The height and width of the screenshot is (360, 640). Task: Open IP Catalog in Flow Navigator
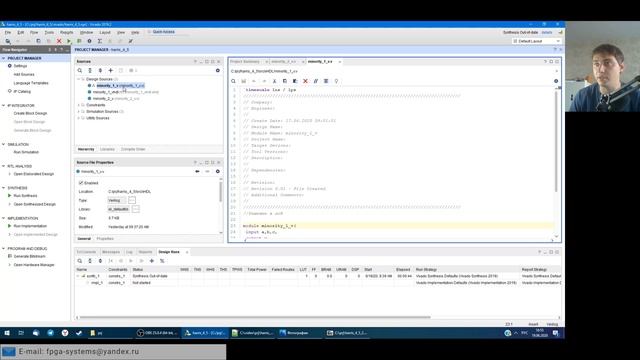click(x=22, y=92)
